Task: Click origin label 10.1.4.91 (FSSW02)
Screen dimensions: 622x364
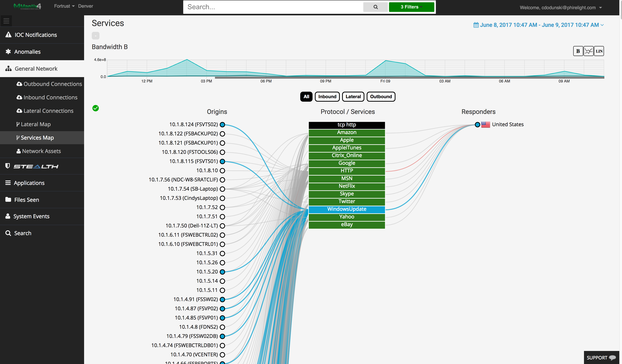Action: 195,299
